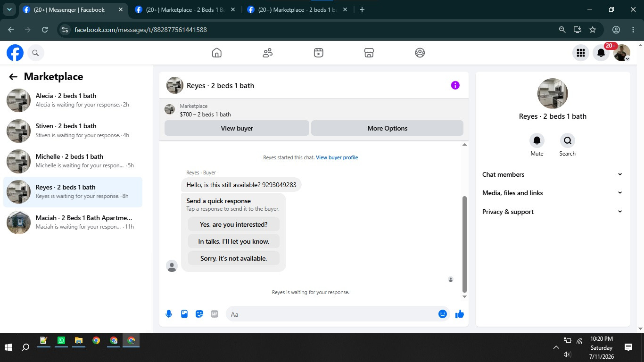Open the Notepad++ icon in the taskbar
Image resolution: width=644 pixels, height=362 pixels.
(44, 340)
